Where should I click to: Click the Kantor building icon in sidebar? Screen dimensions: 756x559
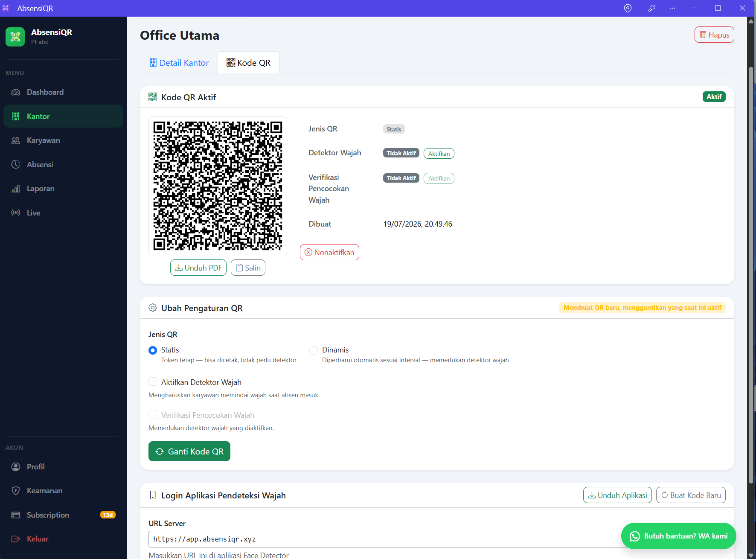(x=16, y=116)
